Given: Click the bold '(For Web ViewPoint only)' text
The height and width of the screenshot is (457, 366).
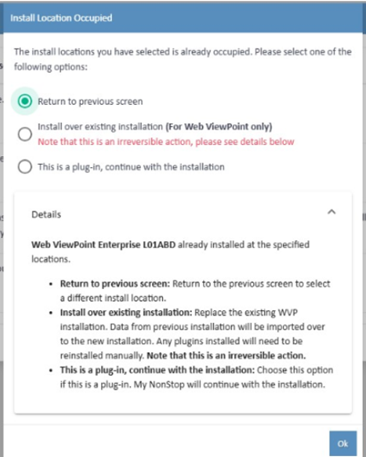Looking at the screenshot, I should click(219, 127).
